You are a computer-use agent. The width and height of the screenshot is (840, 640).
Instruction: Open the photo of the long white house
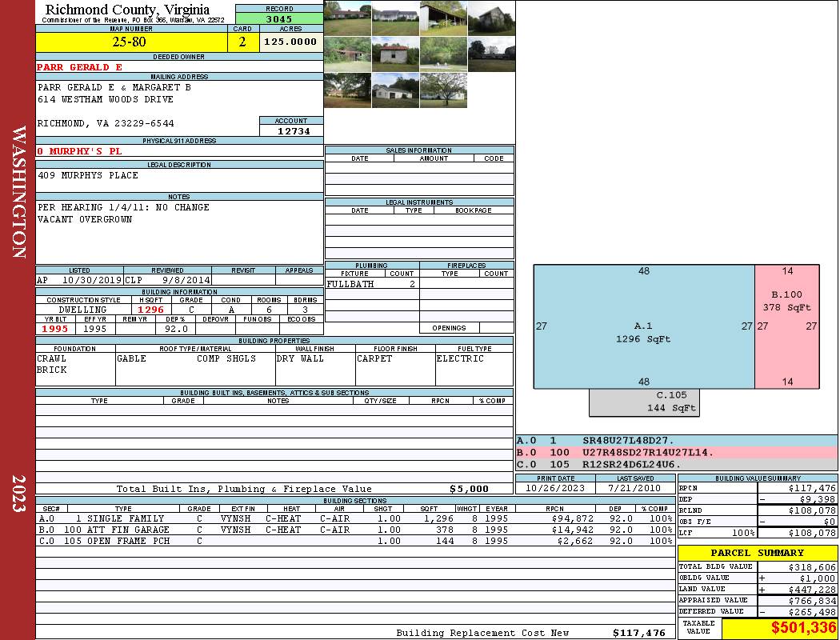tap(395, 18)
